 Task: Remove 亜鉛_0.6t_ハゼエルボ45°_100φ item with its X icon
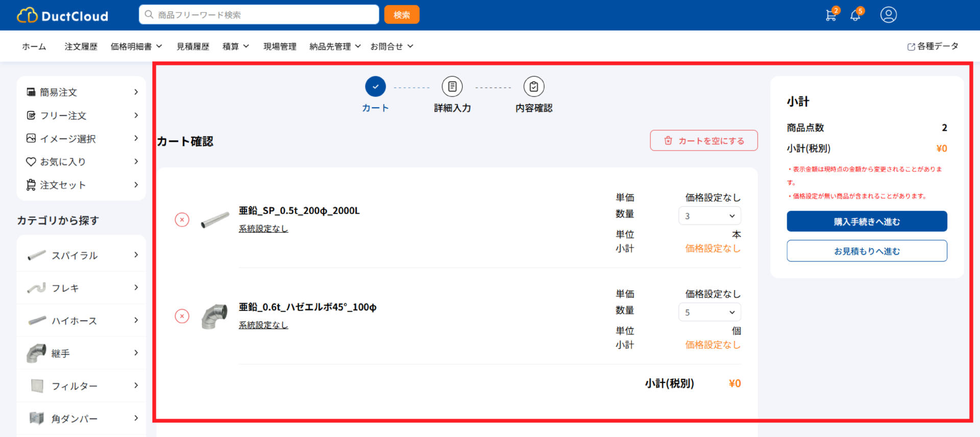pos(182,316)
